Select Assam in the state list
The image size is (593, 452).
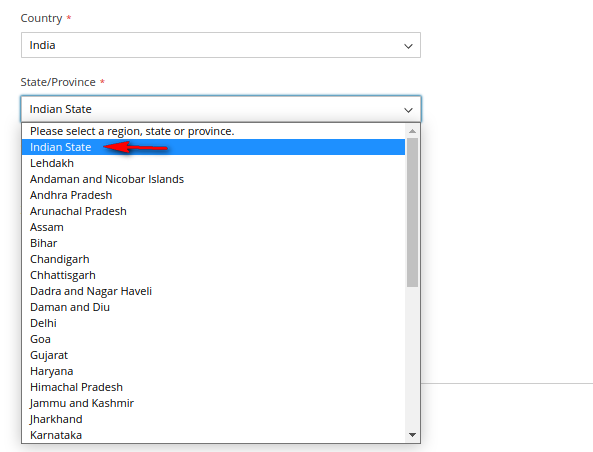coord(213,227)
